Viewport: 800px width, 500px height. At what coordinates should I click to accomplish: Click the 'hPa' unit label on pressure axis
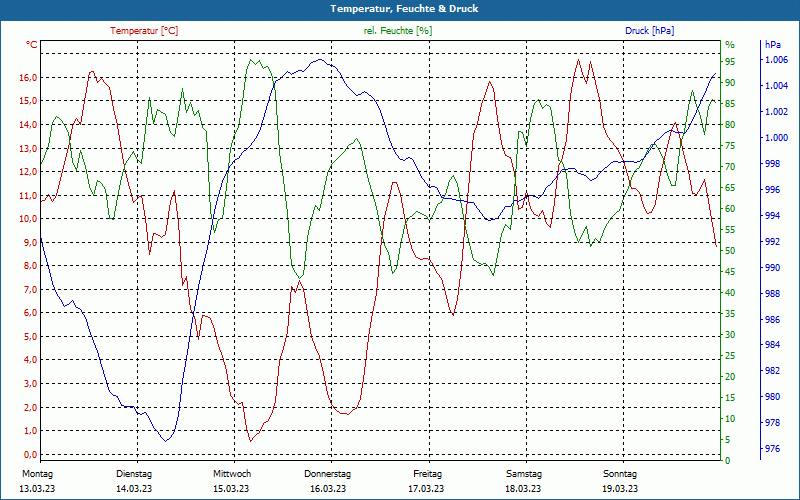772,45
